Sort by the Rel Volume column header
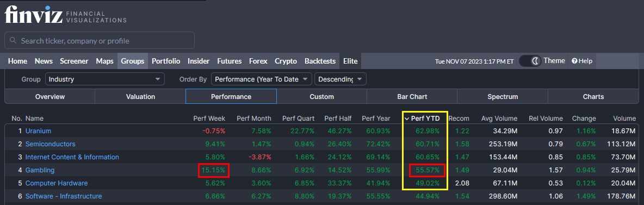The width and height of the screenshot is (644, 205). click(x=546, y=119)
